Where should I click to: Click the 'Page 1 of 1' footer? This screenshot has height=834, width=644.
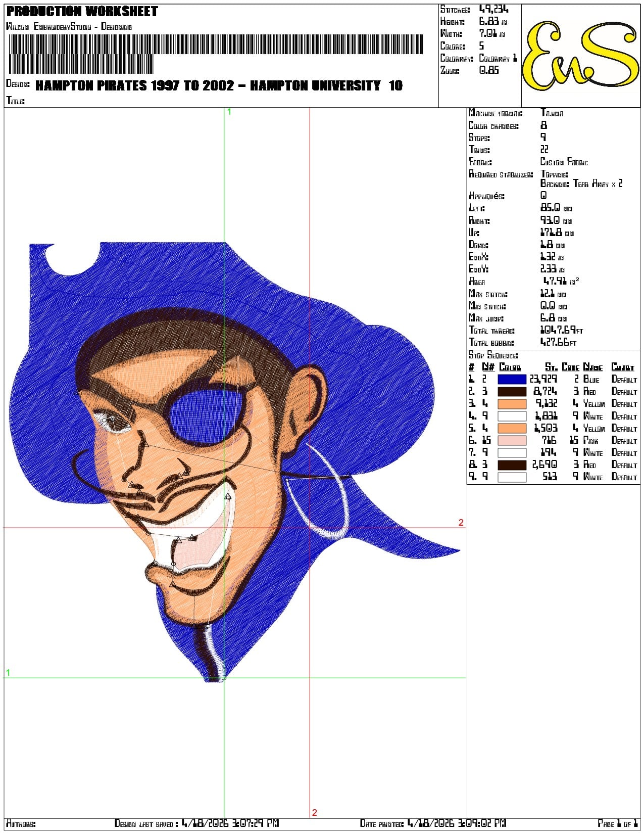coord(617,824)
